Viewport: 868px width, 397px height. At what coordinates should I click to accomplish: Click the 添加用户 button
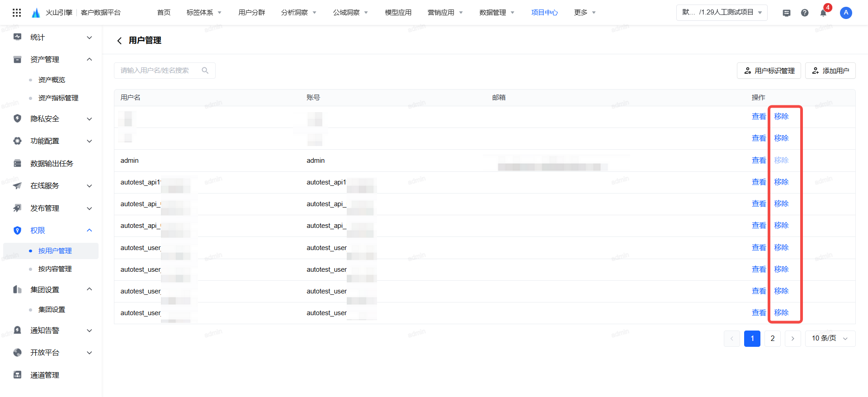pyautogui.click(x=830, y=71)
